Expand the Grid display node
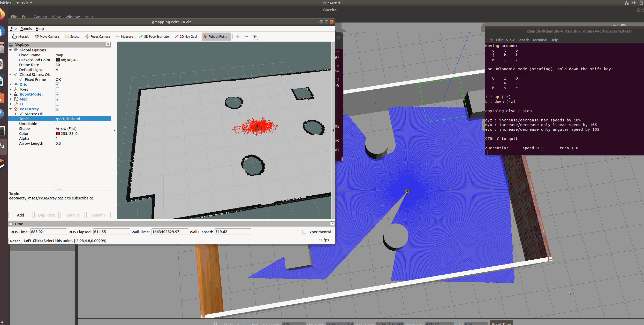 click(11, 84)
